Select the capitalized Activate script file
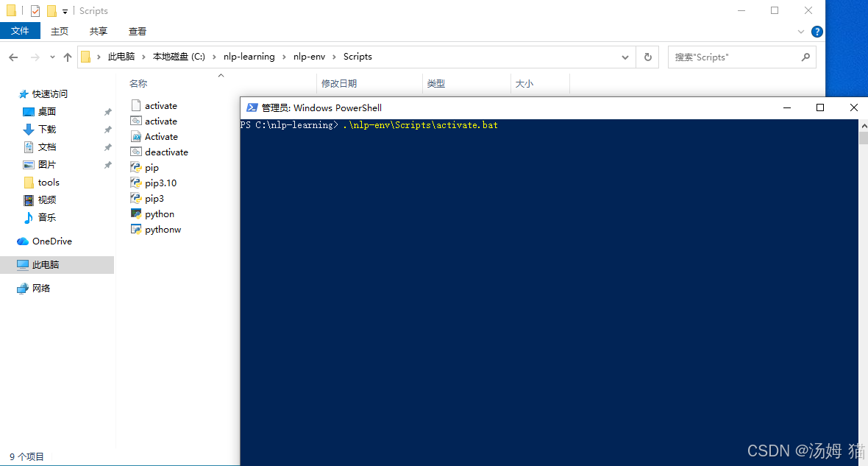868x466 pixels. click(154, 136)
